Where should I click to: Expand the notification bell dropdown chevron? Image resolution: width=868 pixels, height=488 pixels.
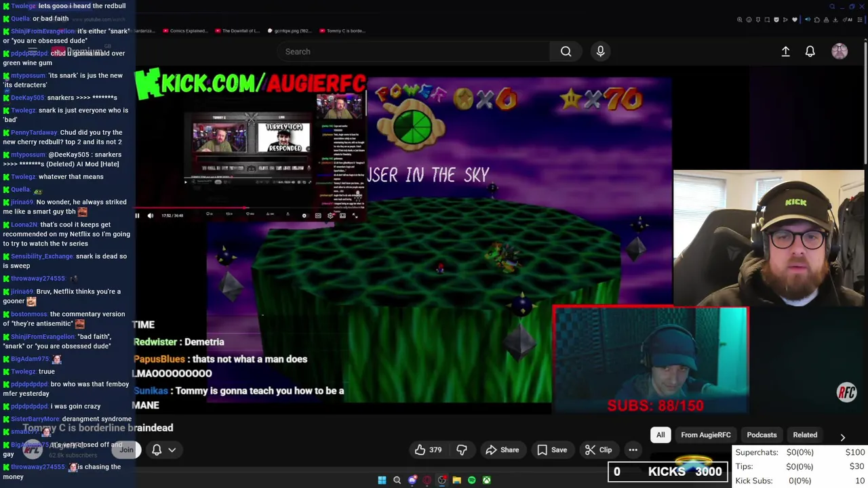[172, 449]
